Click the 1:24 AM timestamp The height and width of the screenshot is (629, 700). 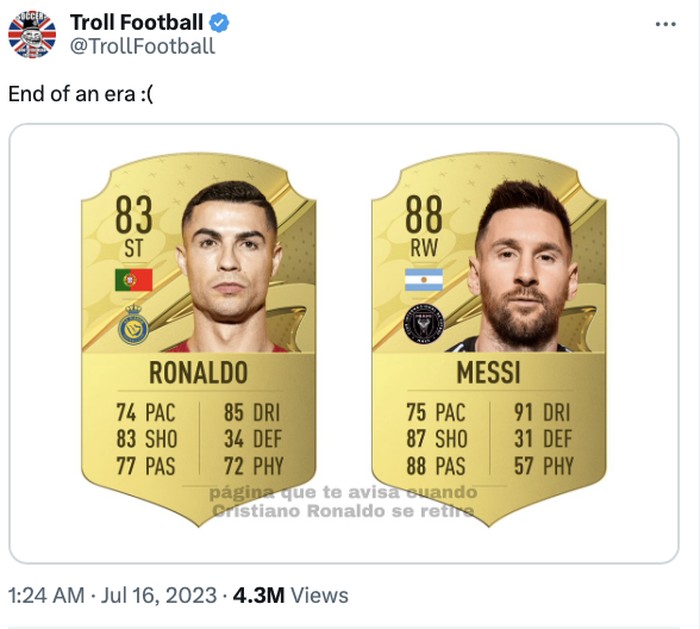tap(45, 595)
